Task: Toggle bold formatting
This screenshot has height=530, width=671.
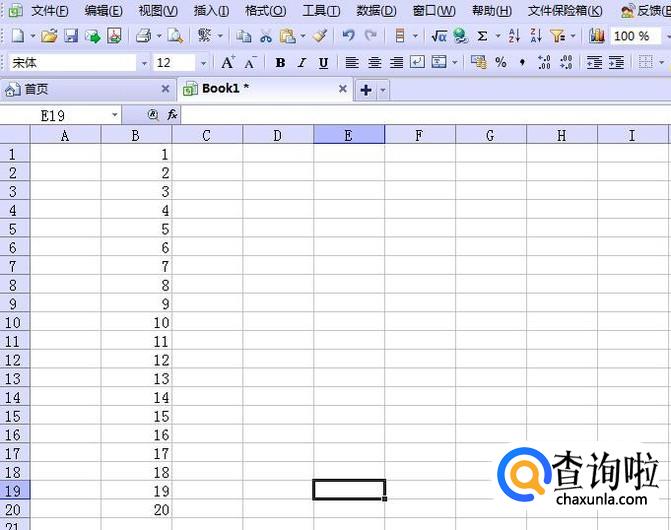Action: click(x=280, y=62)
